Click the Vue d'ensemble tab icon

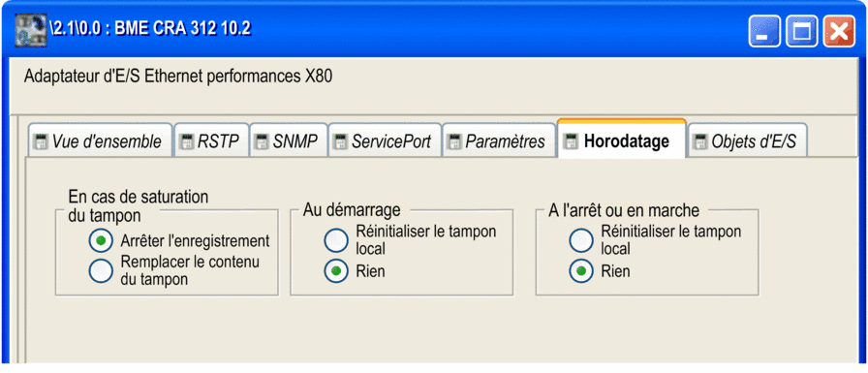(40, 141)
